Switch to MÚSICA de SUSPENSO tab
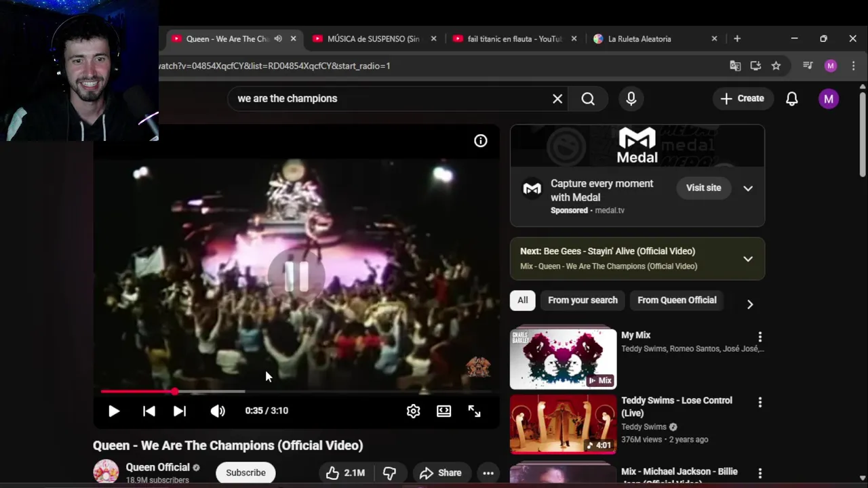Image resolution: width=868 pixels, height=488 pixels. (x=373, y=39)
